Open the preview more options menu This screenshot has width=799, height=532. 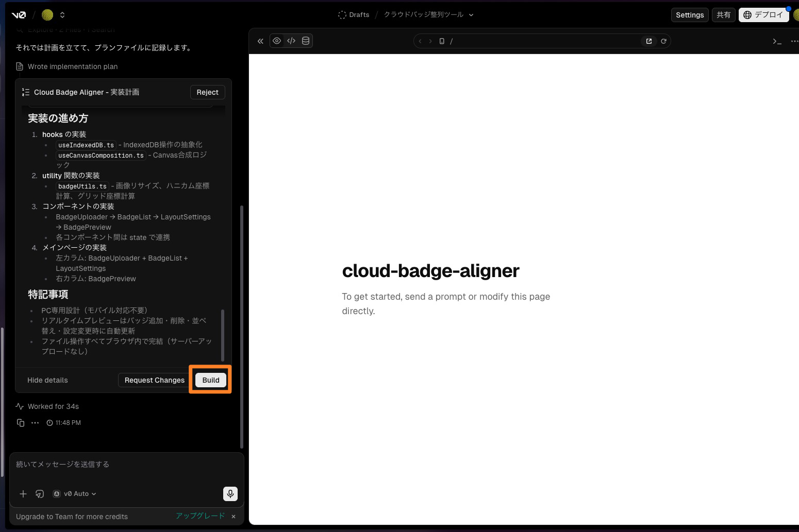[x=794, y=41]
